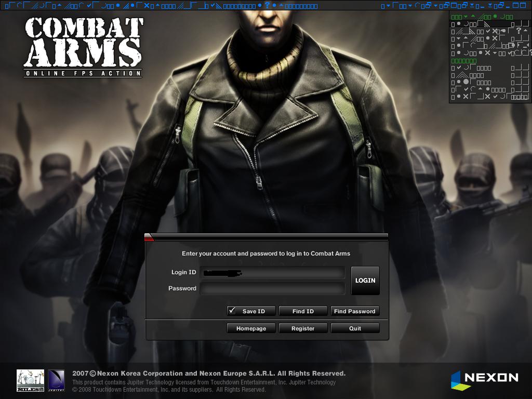Image resolution: width=532 pixels, height=399 pixels.
Task: Quit the game via Quit button
Action: click(355, 328)
